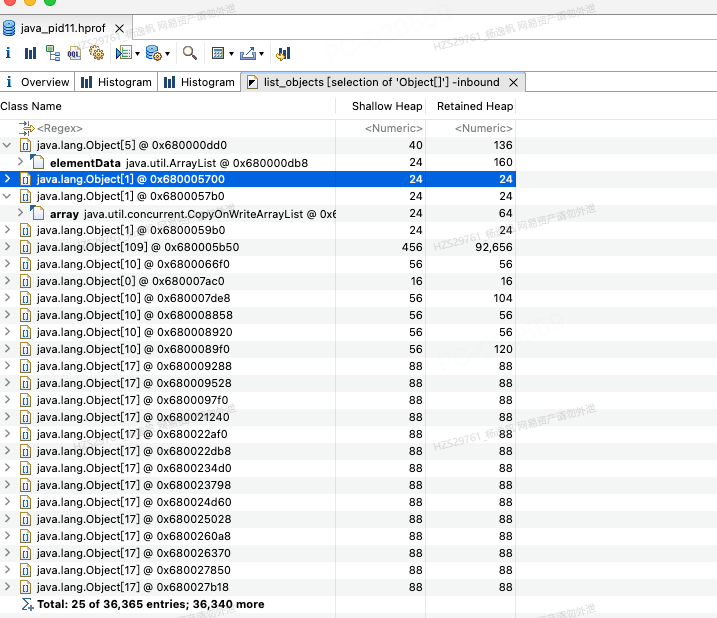Select row java.lang.Object[17] @ 0x680022af0
717x618 pixels.
coord(258,434)
